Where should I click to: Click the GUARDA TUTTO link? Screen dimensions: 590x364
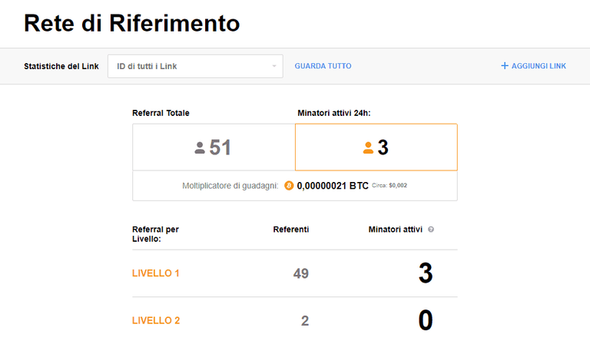click(323, 66)
